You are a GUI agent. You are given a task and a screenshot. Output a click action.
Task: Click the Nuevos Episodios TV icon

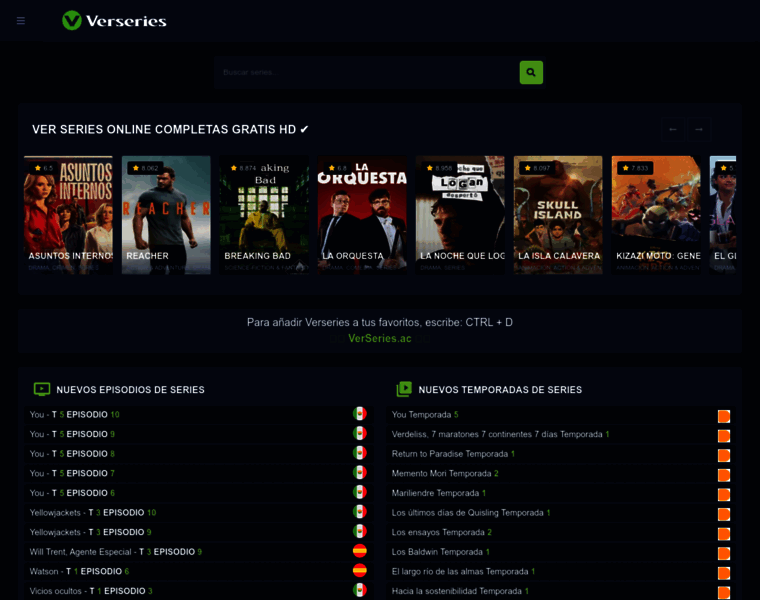[42, 389]
